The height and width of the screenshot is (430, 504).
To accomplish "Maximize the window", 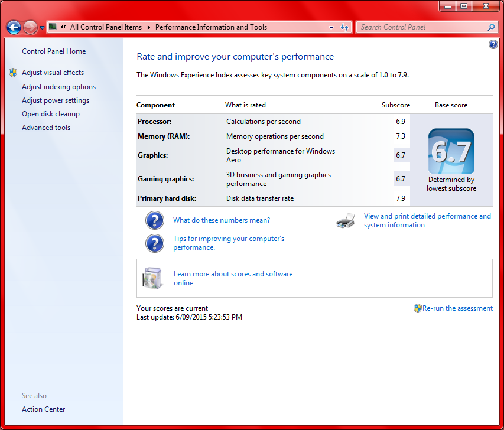I will point(464,6).
